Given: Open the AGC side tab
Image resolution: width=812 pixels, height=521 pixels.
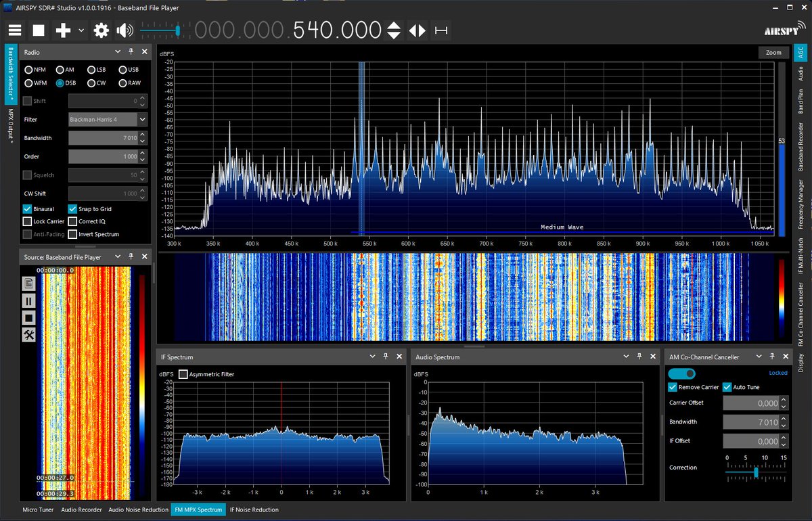Looking at the screenshot, I should 800,52.
